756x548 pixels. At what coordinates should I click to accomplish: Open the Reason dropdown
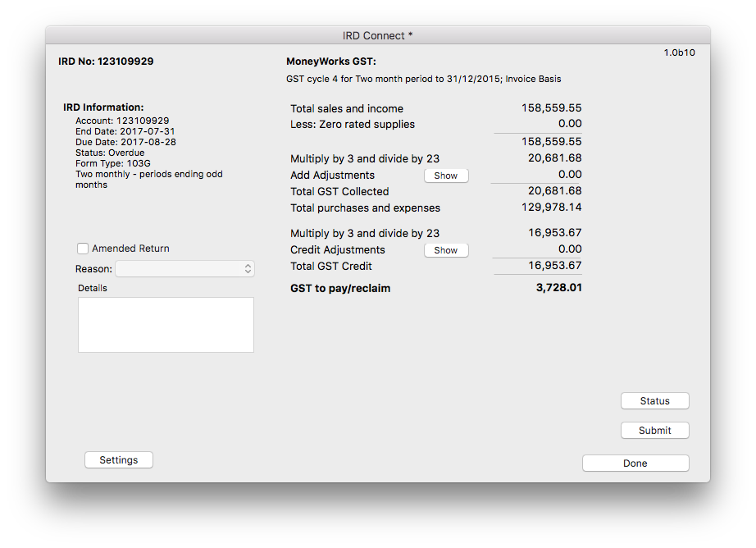pyautogui.click(x=184, y=269)
